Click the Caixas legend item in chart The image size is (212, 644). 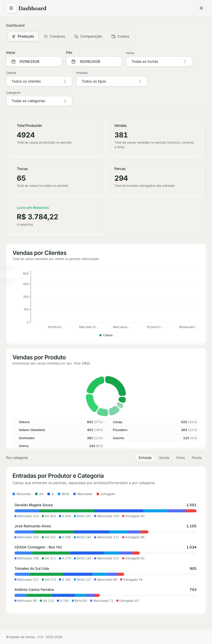coord(106,335)
